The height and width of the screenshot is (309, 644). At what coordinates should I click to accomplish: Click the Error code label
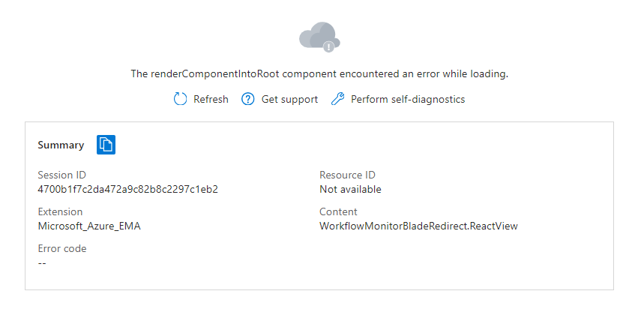61,248
